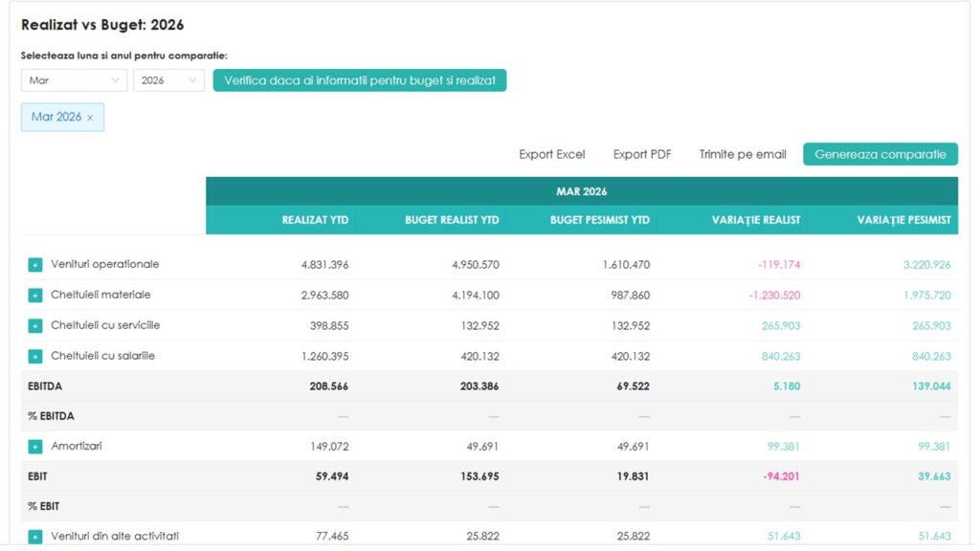The image size is (980, 551).
Task: Expand the Cheltuieli materiale row
Action: tap(35, 295)
